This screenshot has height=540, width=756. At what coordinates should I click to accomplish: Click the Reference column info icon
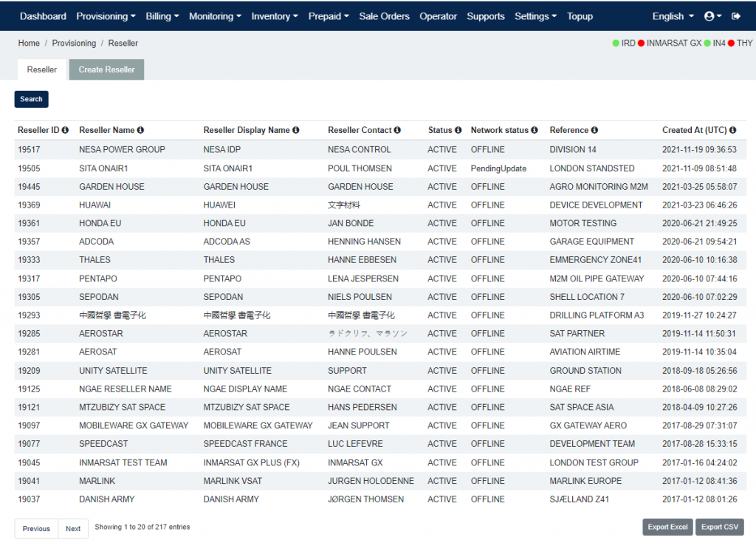594,130
